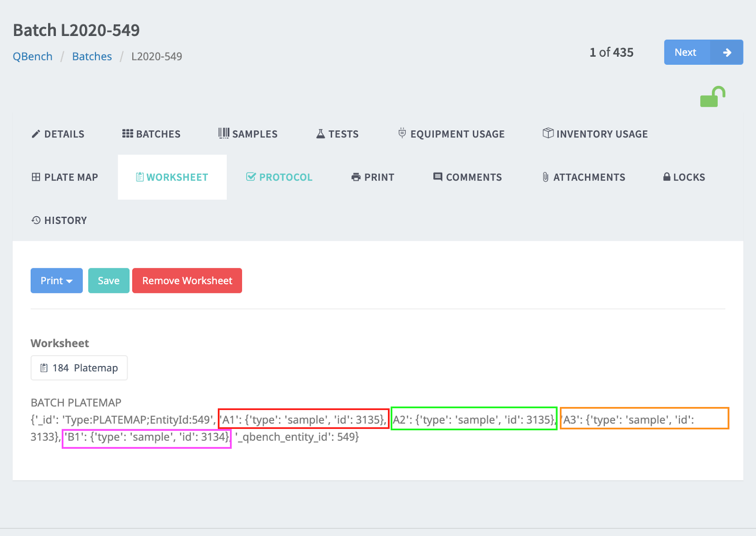Click the teal Save button

point(109,281)
